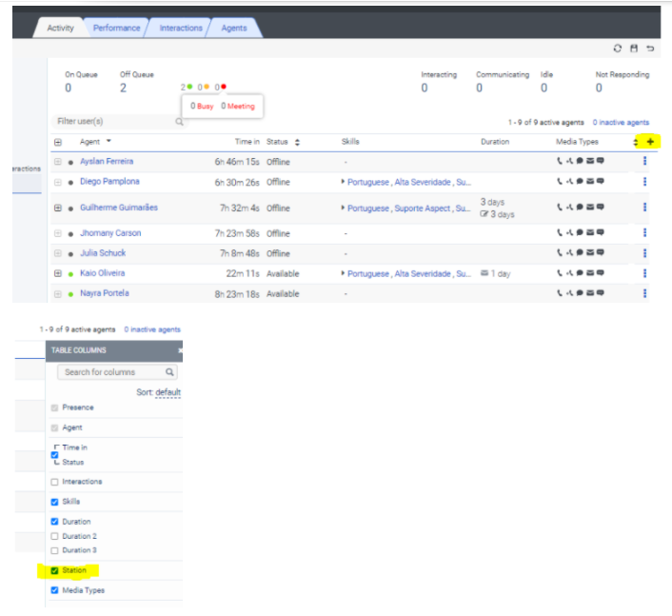Click the search icon in Search for columns
The image size is (672, 616).
169,372
